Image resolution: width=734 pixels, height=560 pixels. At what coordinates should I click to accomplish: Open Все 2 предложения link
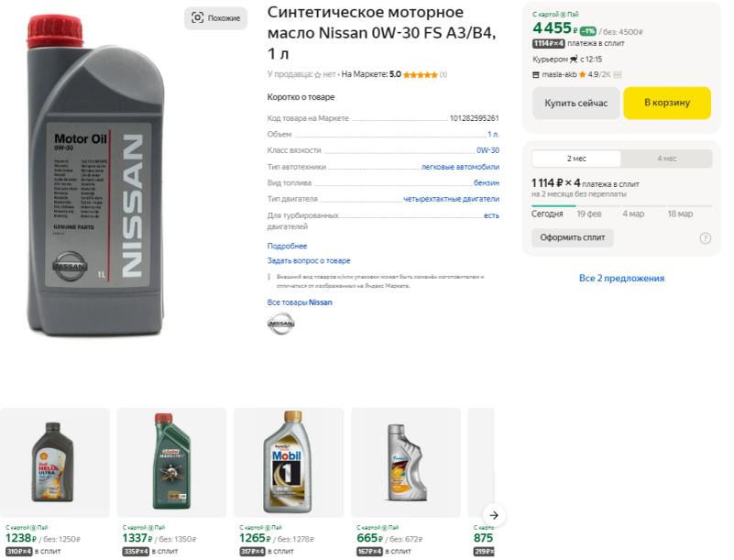click(x=621, y=278)
